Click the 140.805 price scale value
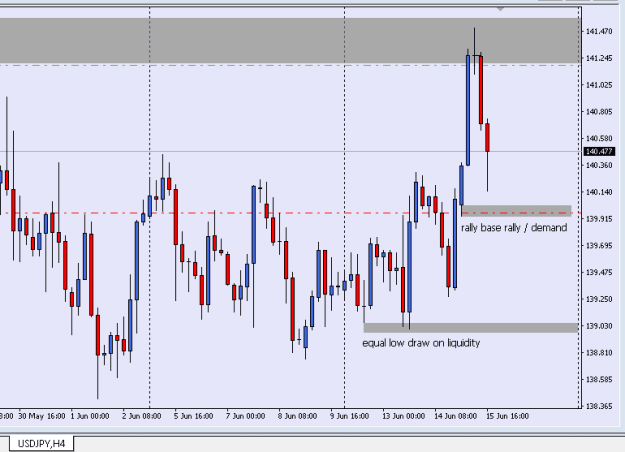The width and height of the screenshot is (625, 452). 599,112
